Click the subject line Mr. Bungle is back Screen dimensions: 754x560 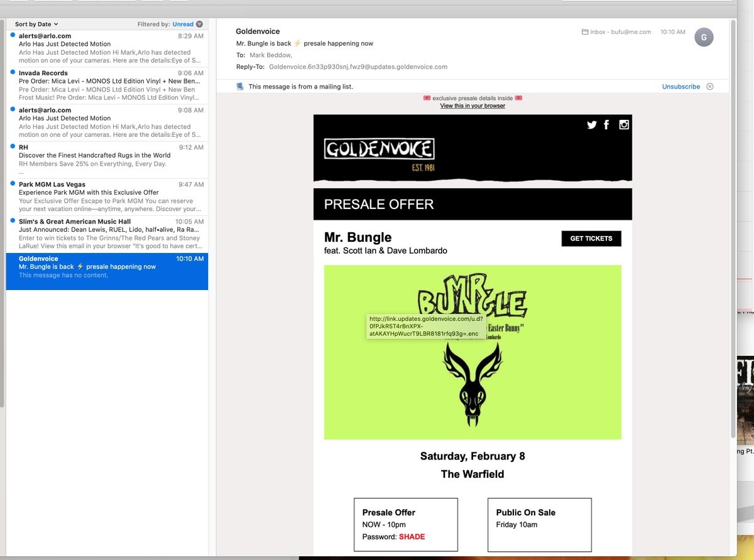pos(305,43)
